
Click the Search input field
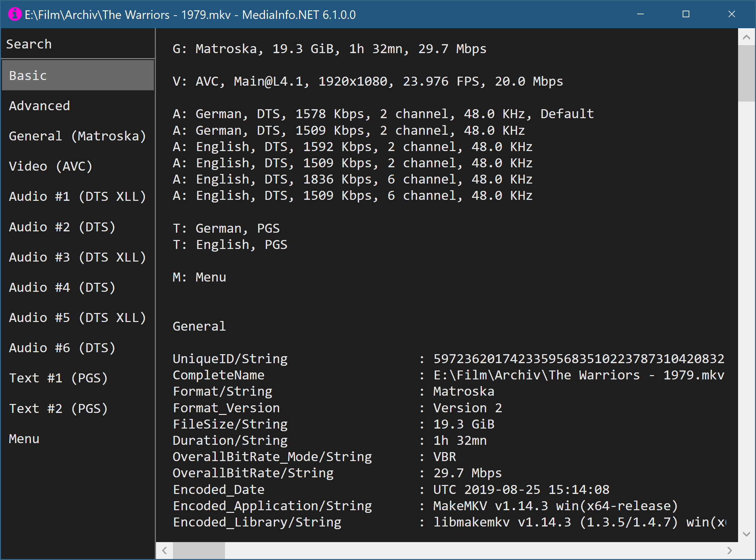coord(78,44)
